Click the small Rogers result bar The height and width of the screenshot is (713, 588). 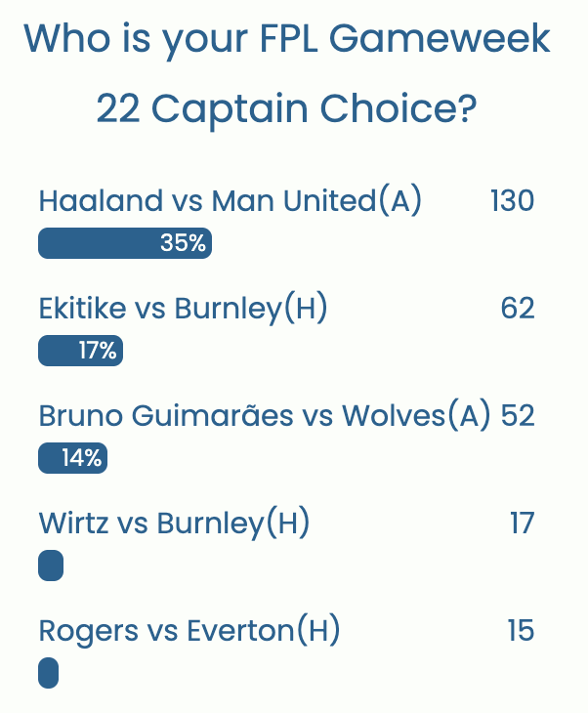pyautogui.click(x=49, y=673)
